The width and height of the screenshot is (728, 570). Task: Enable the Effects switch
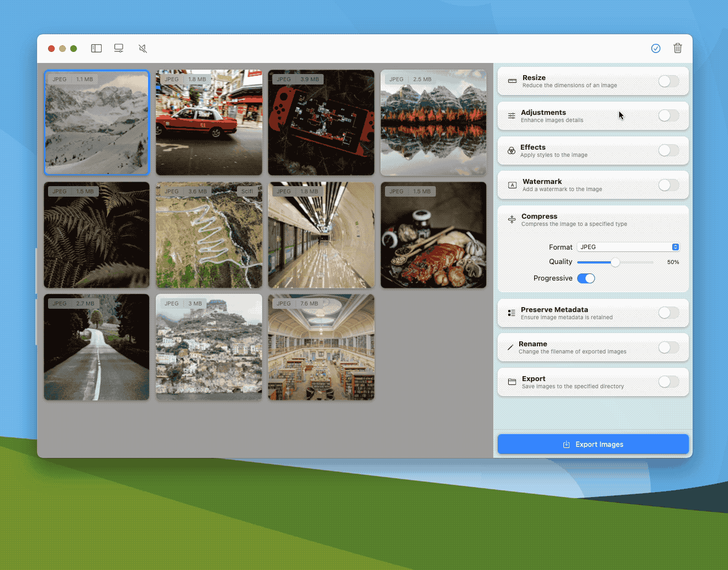[x=668, y=150]
